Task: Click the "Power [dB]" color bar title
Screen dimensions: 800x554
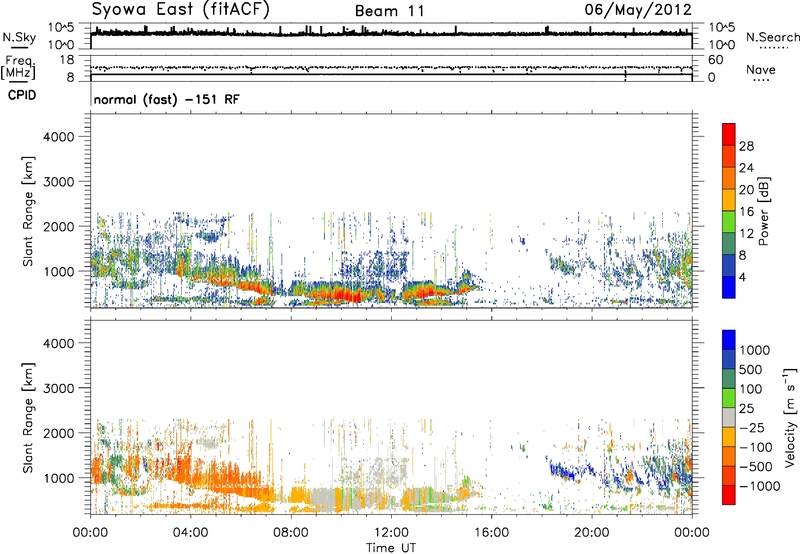Action: coord(764,211)
